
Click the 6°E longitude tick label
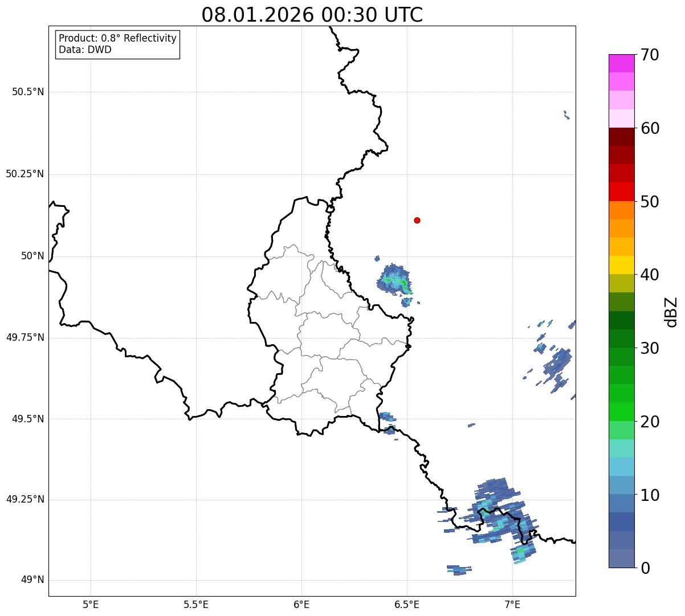[301, 604]
